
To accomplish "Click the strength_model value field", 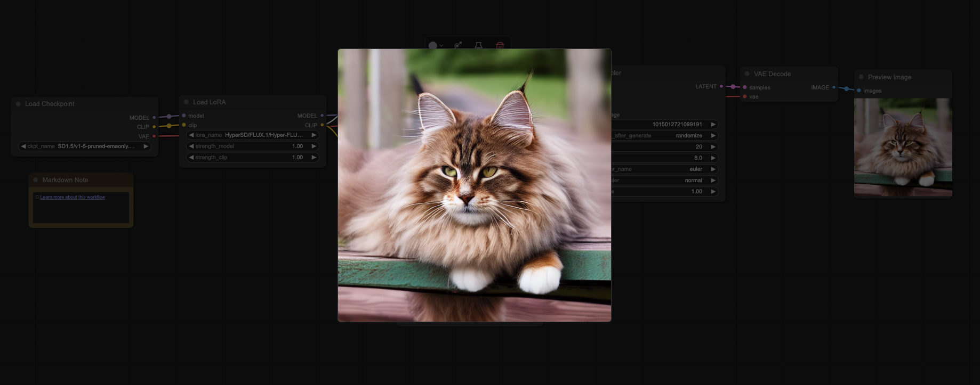I will coord(253,146).
